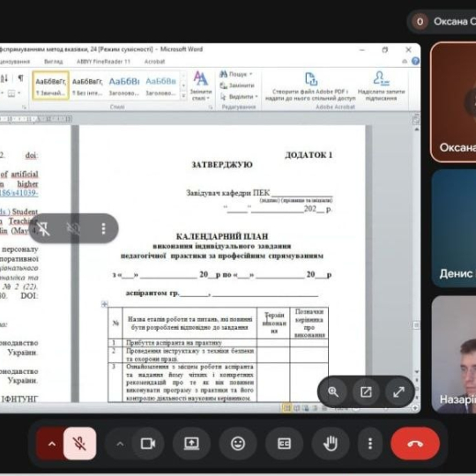Click the Позначки керівника column header
This screenshot has height=476, width=476.
click(309, 323)
